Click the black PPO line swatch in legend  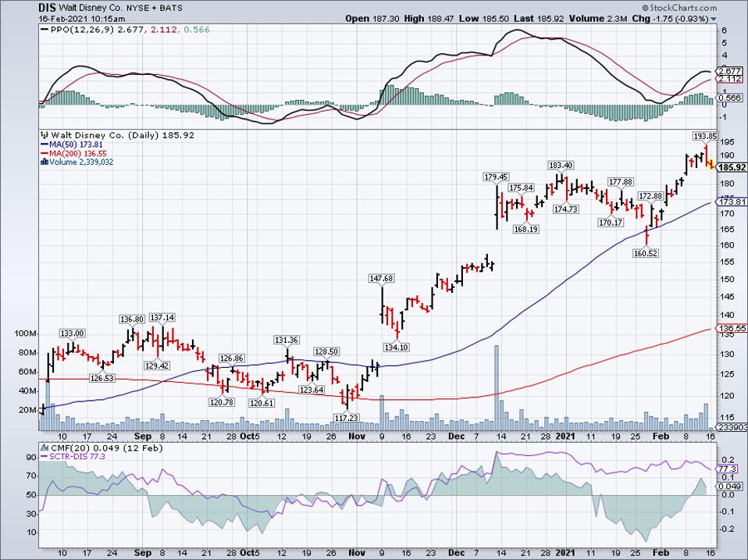click(45, 30)
